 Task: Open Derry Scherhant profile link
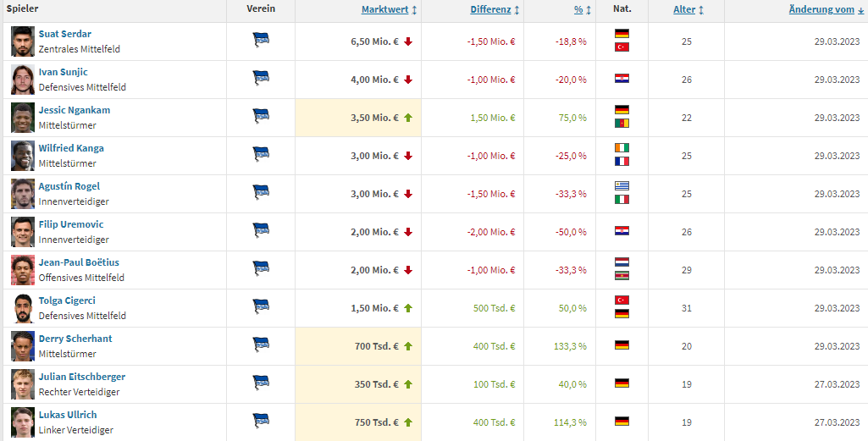pos(75,339)
